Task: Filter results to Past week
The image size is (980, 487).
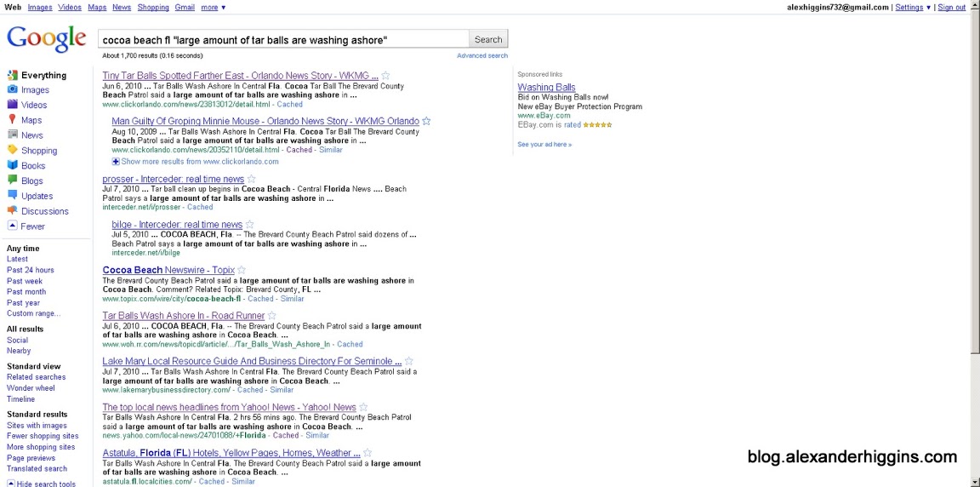Action: 25,281
